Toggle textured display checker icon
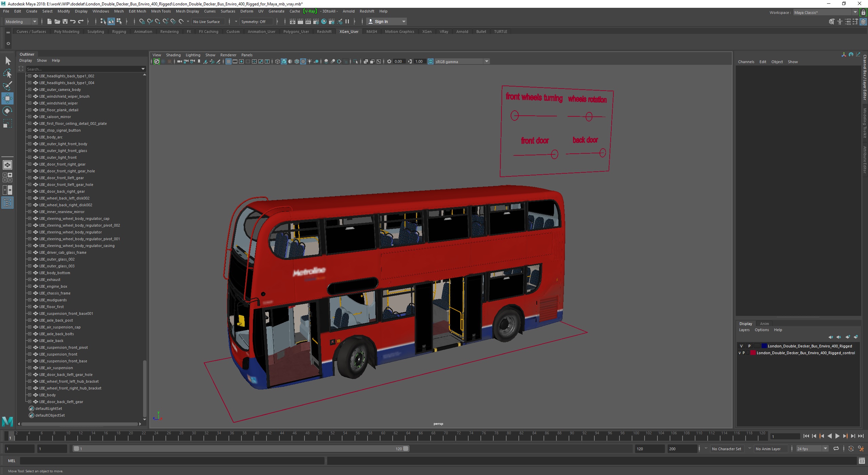 [303, 61]
